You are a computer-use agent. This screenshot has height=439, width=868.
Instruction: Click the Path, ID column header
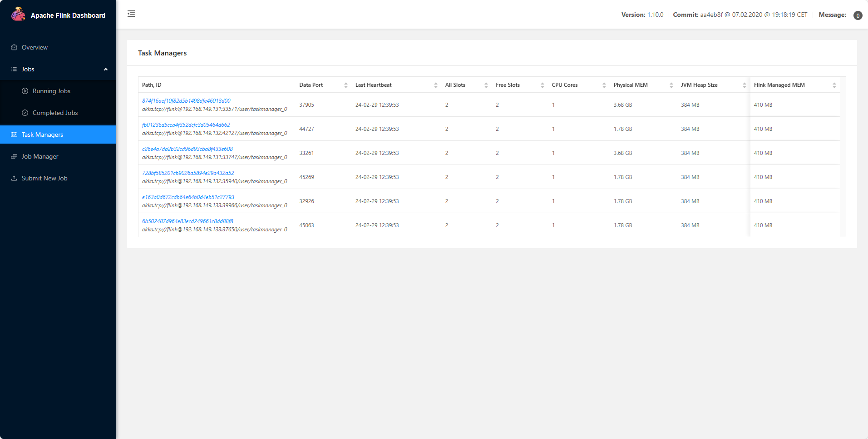[152, 85]
